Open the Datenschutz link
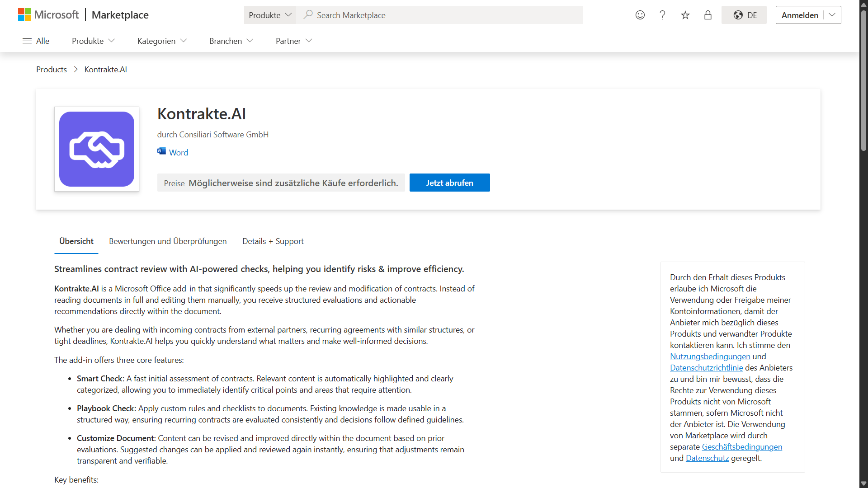 (708, 458)
